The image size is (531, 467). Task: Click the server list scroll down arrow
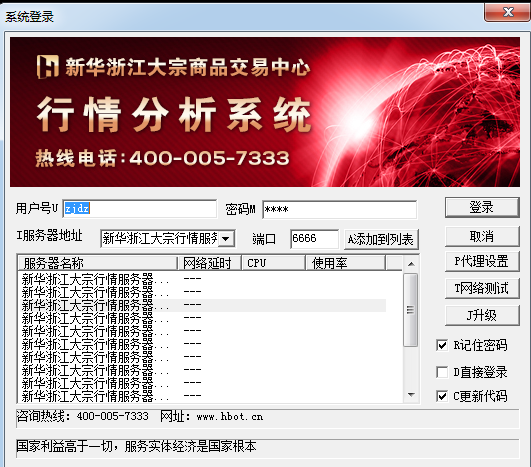(411, 395)
